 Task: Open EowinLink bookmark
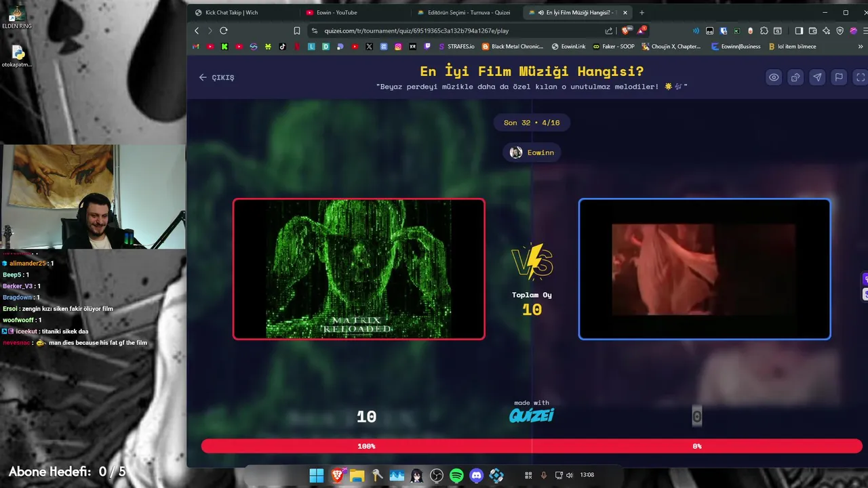(568, 47)
